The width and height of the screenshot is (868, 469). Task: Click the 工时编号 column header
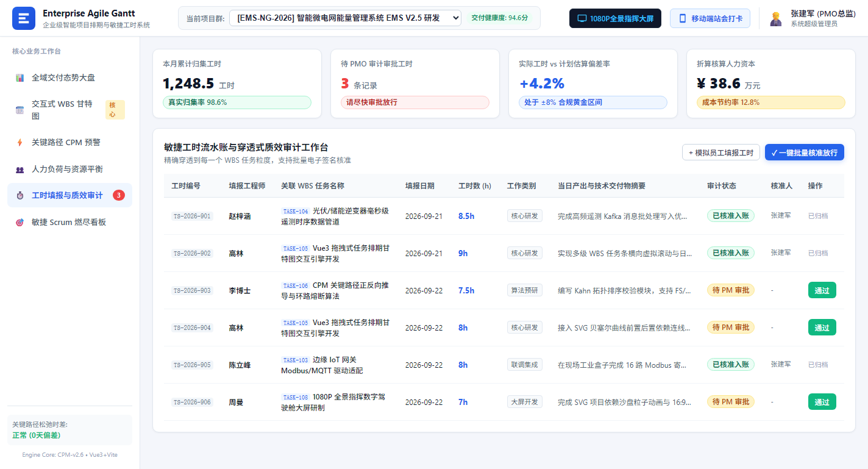pyautogui.click(x=186, y=186)
